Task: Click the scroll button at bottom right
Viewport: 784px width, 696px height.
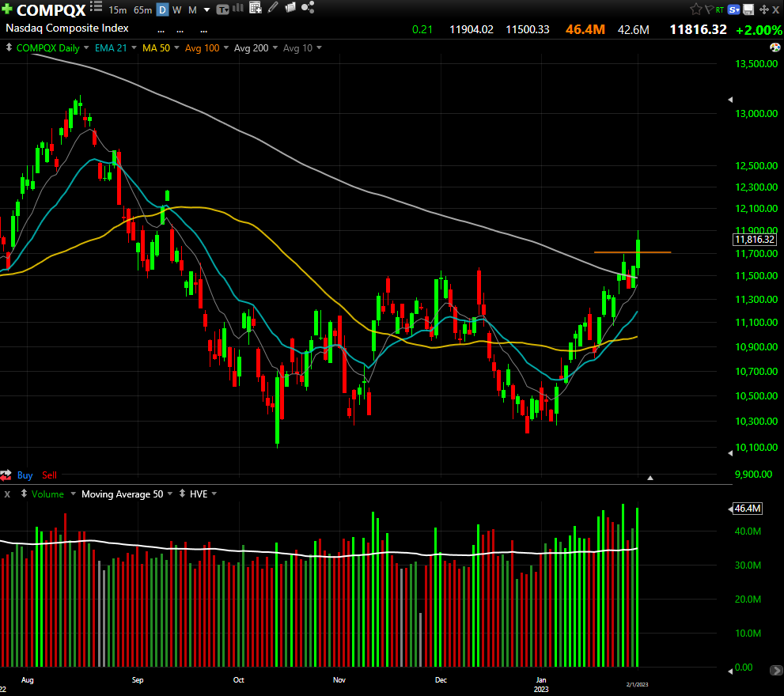Action: click(x=775, y=670)
